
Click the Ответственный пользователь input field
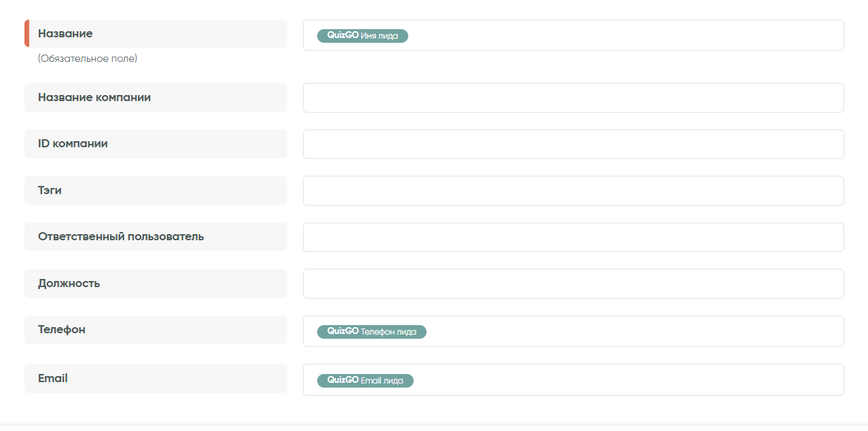pos(573,238)
